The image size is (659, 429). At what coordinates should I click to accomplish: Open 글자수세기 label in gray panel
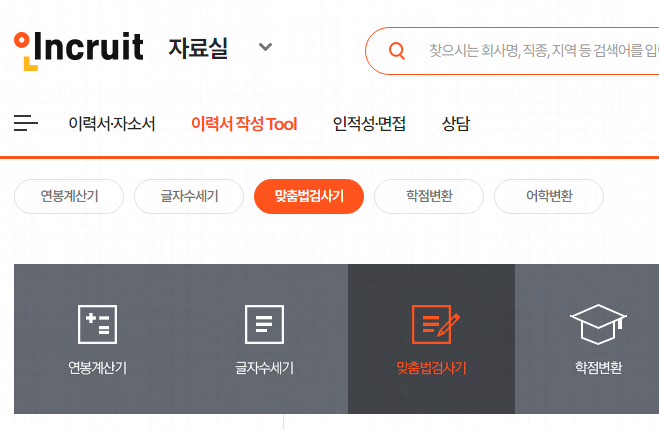(x=264, y=368)
